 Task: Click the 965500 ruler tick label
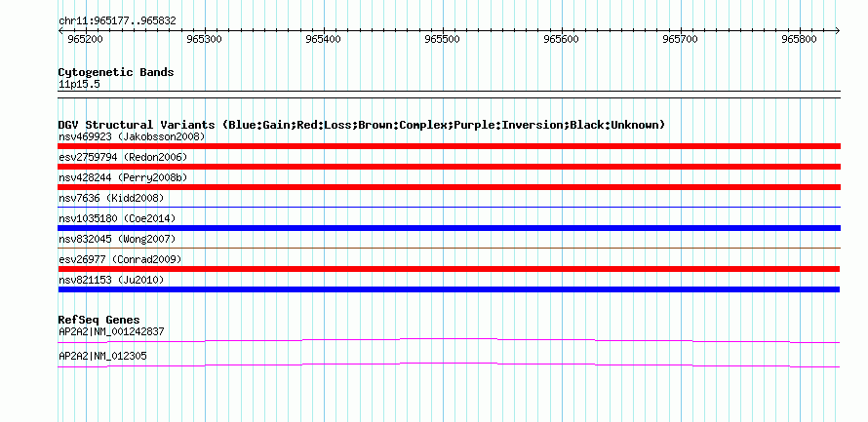coord(443,39)
